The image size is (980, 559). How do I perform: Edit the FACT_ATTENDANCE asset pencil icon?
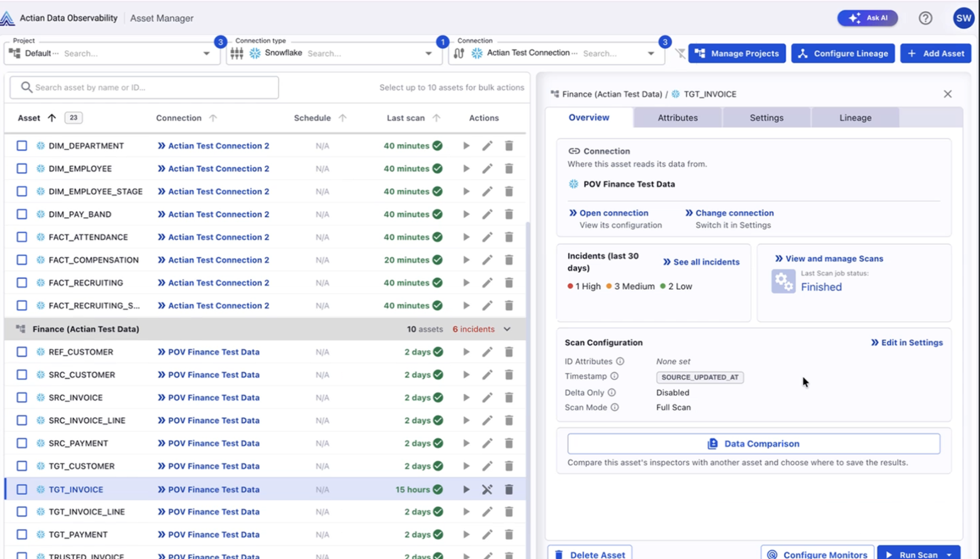(x=487, y=237)
